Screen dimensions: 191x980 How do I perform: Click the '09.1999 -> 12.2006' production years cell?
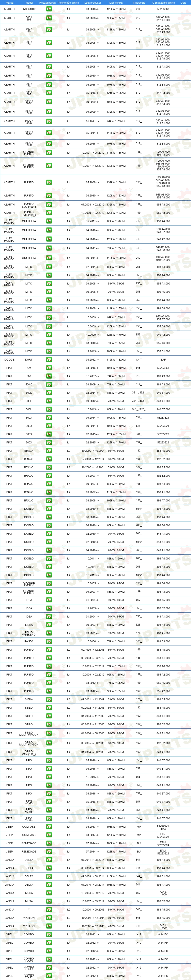(93, 650)
